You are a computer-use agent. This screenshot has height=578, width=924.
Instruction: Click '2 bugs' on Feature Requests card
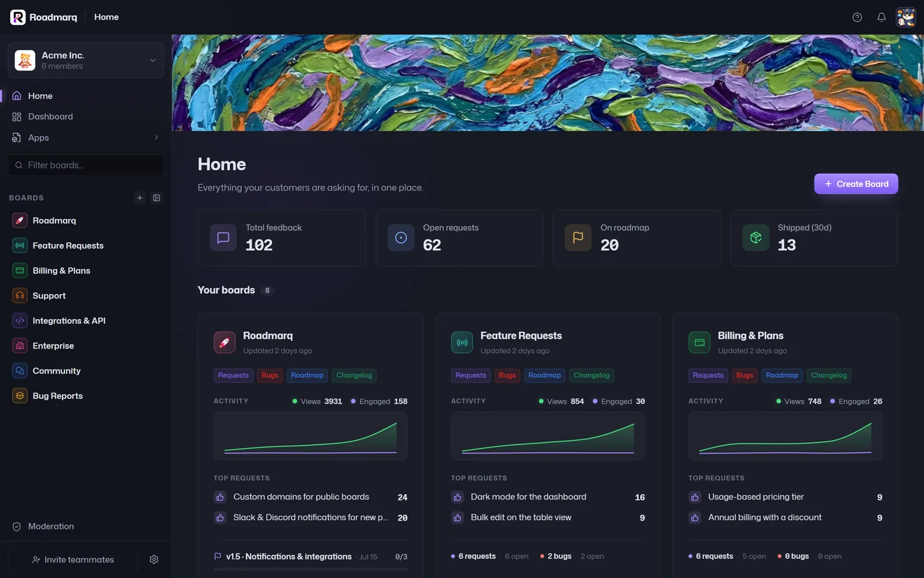click(559, 557)
